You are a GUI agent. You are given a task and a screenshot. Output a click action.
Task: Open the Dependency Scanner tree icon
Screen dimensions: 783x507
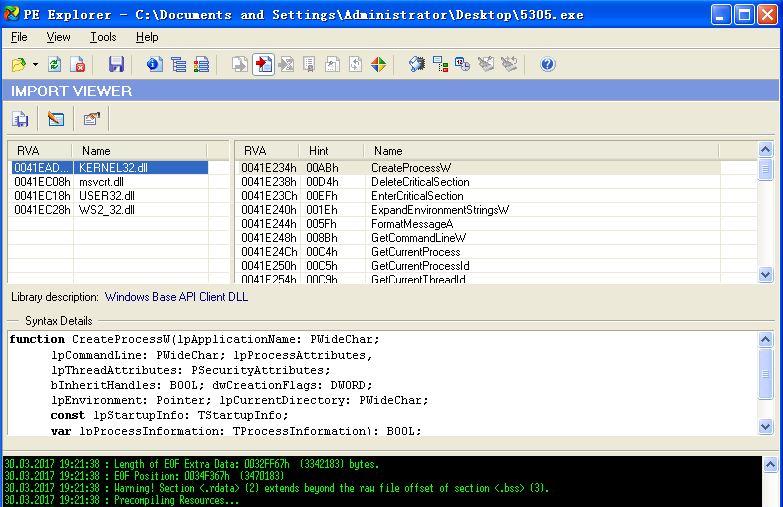point(440,64)
